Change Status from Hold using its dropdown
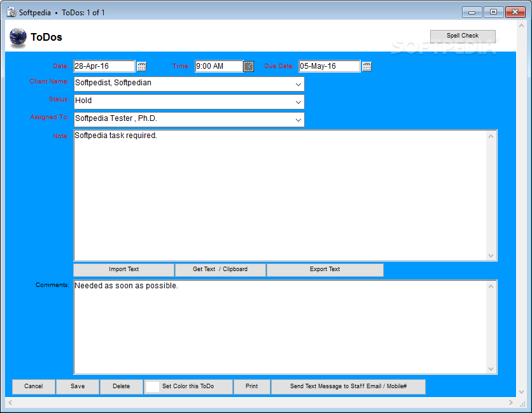The width and height of the screenshot is (532, 413). (x=298, y=101)
